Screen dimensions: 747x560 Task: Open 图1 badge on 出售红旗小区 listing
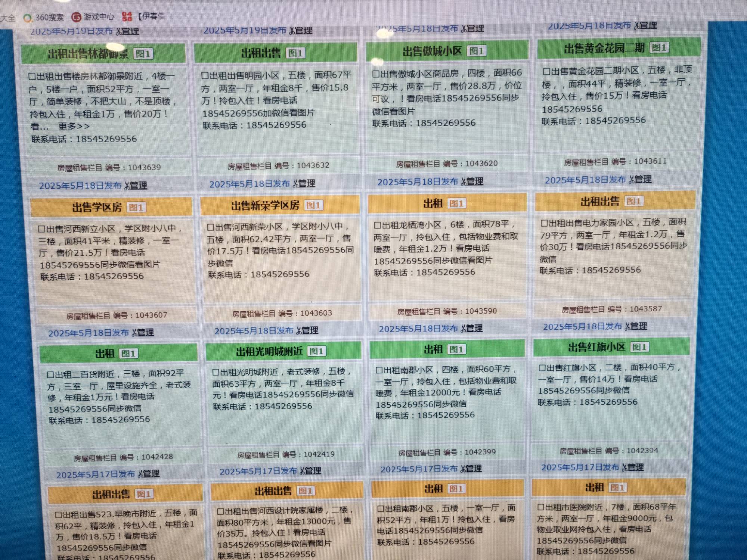point(639,347)
